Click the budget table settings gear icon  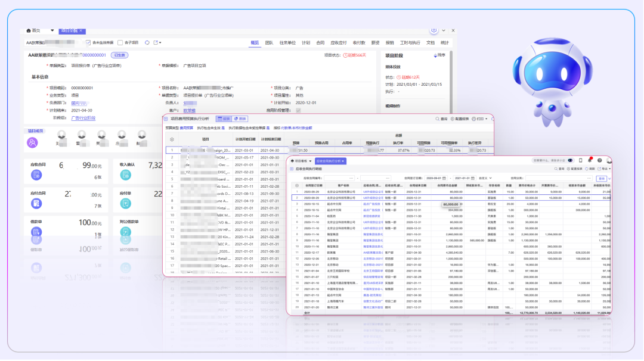(x=172, y=139)
